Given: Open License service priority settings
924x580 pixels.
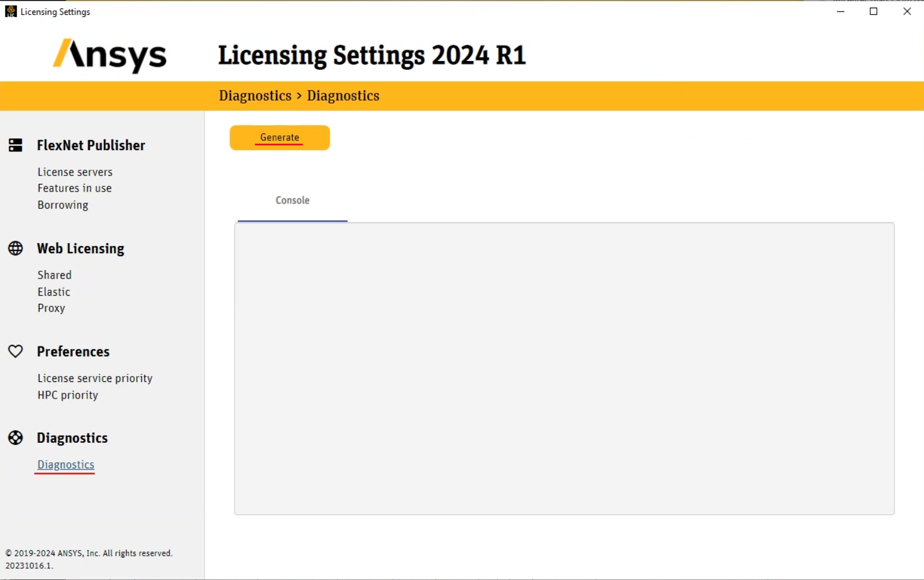Looking at the screenshot, I should click(95, 378).
